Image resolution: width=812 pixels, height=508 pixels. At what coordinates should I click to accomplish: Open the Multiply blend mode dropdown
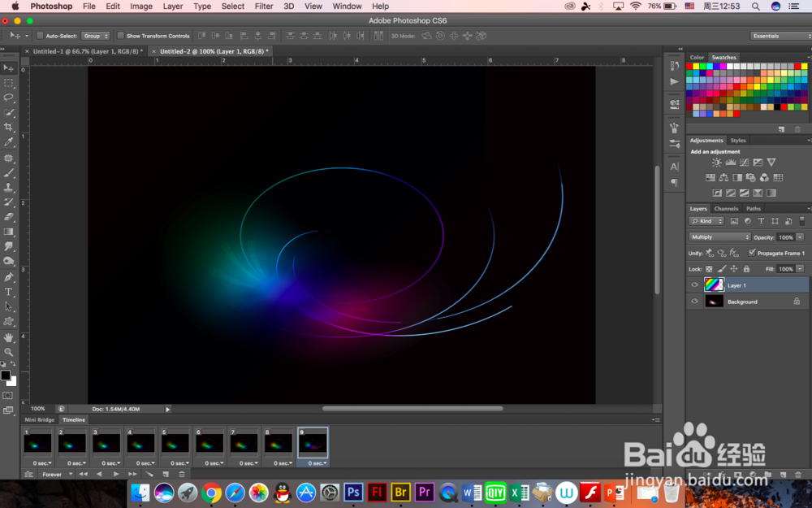point(719,237)
